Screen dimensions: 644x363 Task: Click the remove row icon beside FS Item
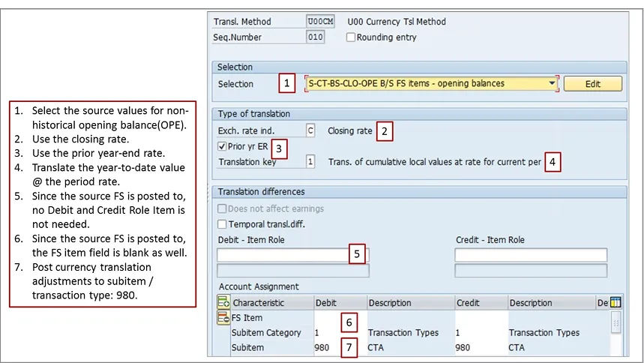(x=223, y=318)
